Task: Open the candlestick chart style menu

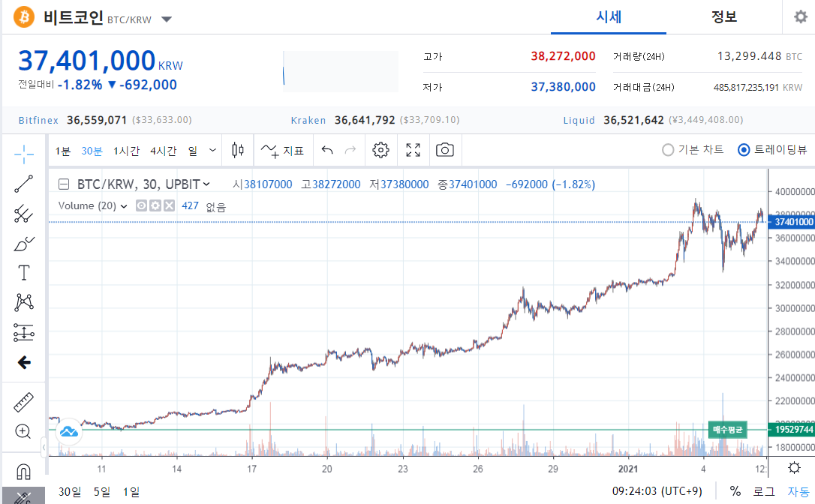Action: point(238,150)
